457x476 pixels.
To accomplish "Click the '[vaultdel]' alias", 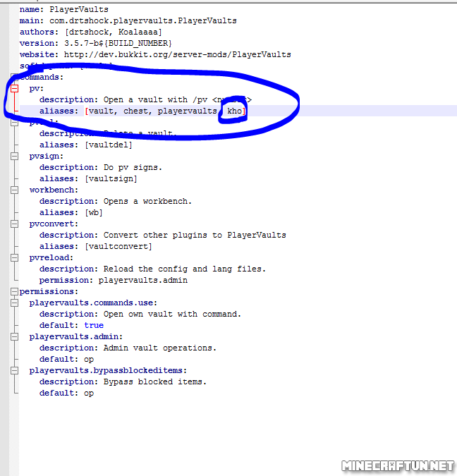I will [x=109, y=145].
